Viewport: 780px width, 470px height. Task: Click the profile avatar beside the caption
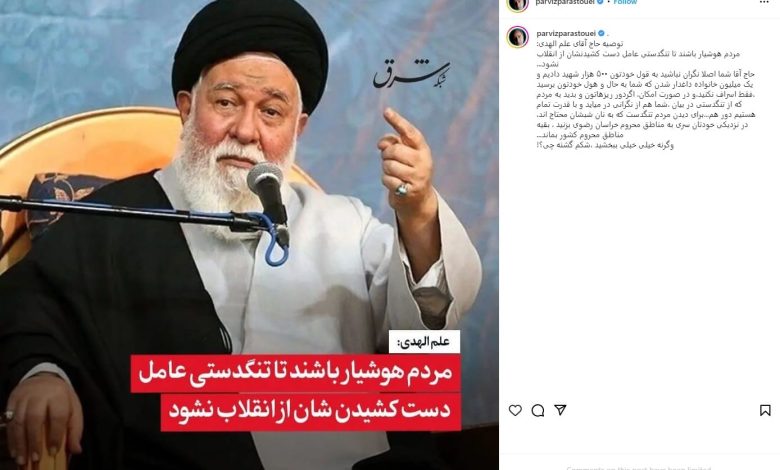(x=517, y=37)
